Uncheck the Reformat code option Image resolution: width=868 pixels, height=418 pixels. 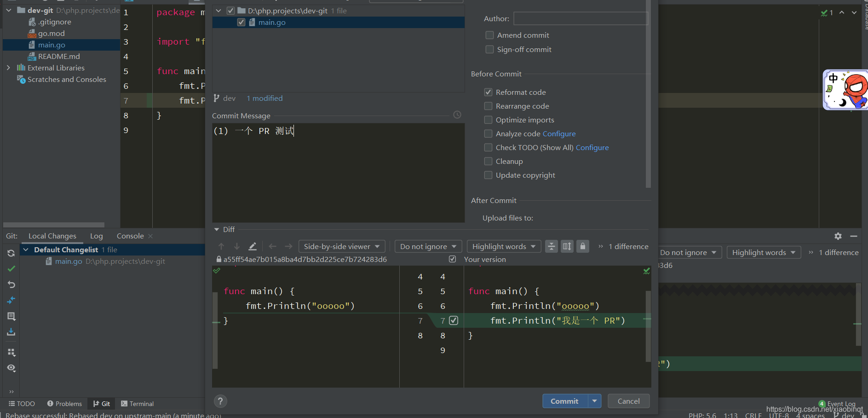point(489,92)
